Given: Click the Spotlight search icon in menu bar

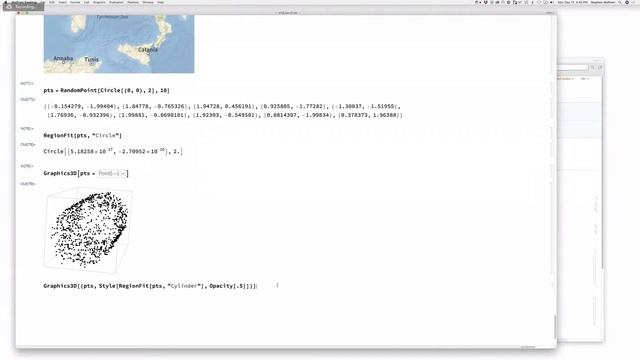Looking at the screenshot, I should coord(620,2).
